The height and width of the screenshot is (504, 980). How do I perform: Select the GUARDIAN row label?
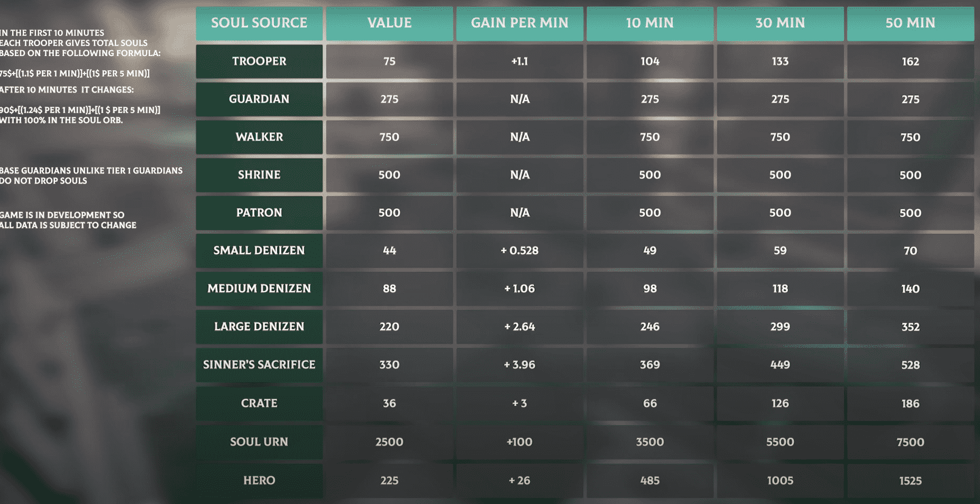pyautogui.click(x=259, y=99)
